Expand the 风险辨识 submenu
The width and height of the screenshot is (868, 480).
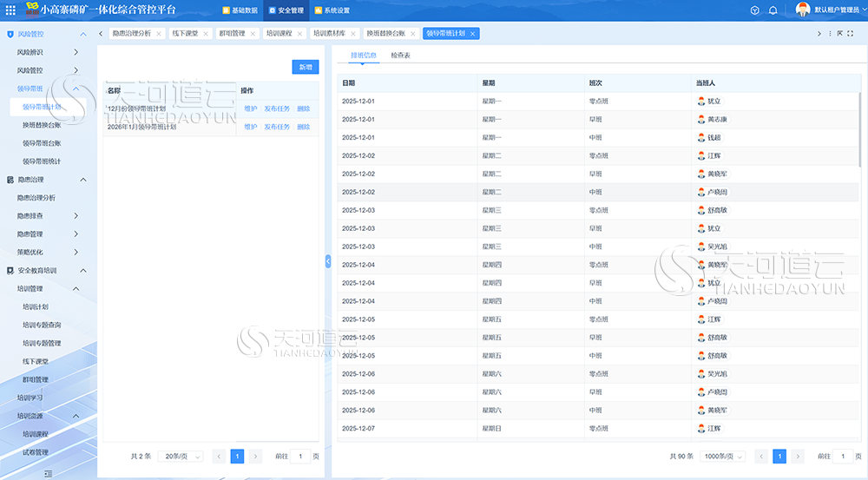76,53
